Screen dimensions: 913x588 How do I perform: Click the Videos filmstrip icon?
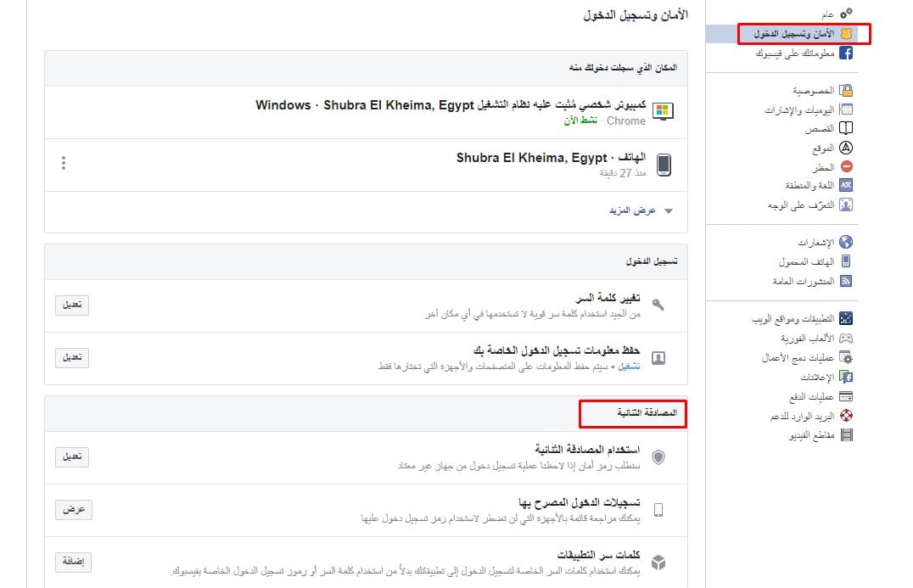(846, 435)
